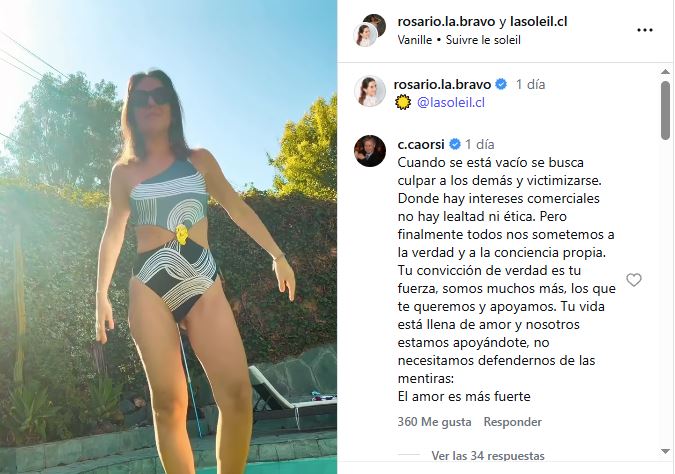Open rosario.la.bravo avatar in the caption
The width and height of the screenshot is (675, 474).
click(369, 91)
